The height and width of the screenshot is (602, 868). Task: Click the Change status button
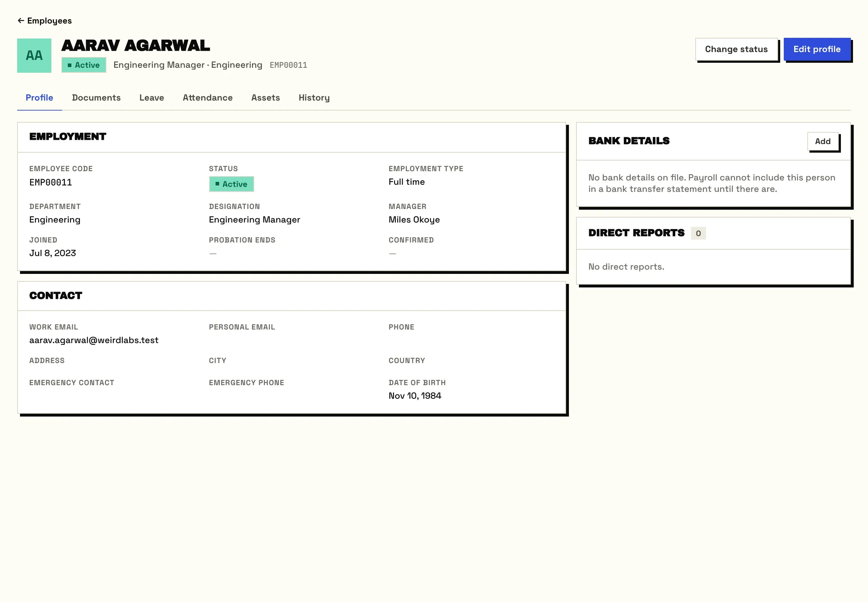tap(736, 49)
